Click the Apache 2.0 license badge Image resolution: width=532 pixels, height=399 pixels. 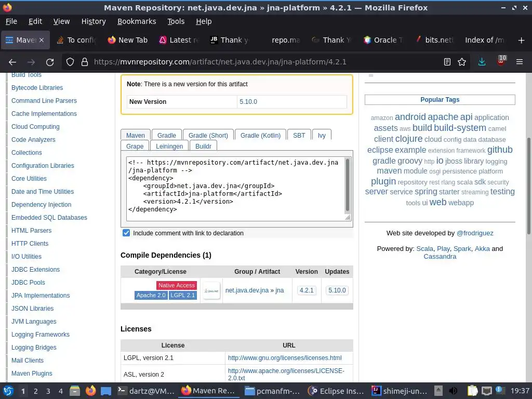151,295
